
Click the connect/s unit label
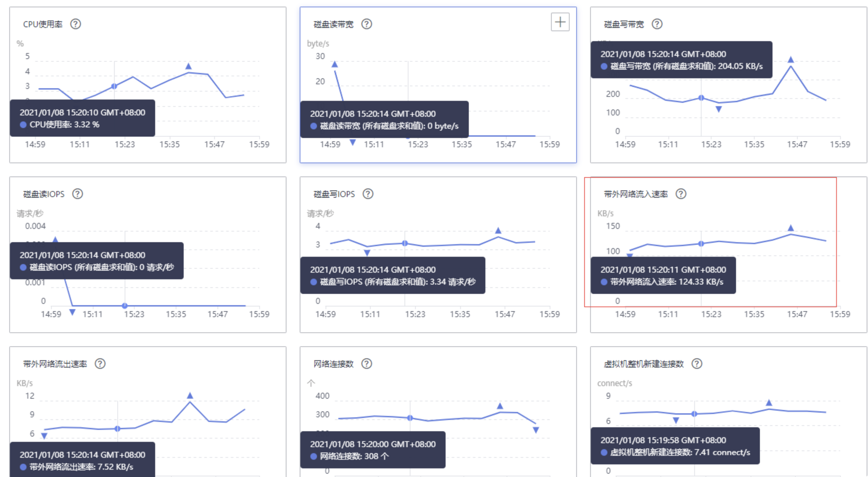[615, 383]
